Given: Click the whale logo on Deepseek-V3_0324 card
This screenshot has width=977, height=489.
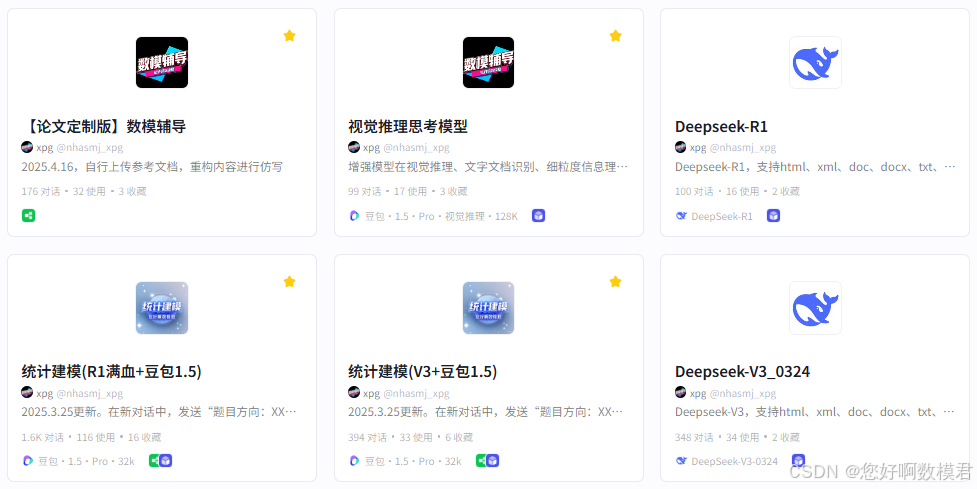Looking at the screenshot, I should coord(815,308).
